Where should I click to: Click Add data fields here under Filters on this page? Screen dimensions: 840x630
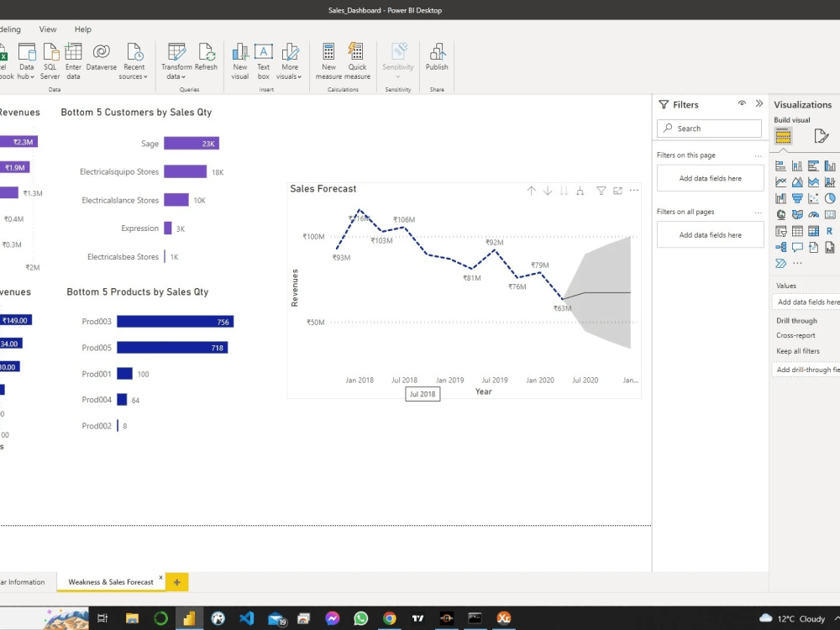[x=709, y=177]
